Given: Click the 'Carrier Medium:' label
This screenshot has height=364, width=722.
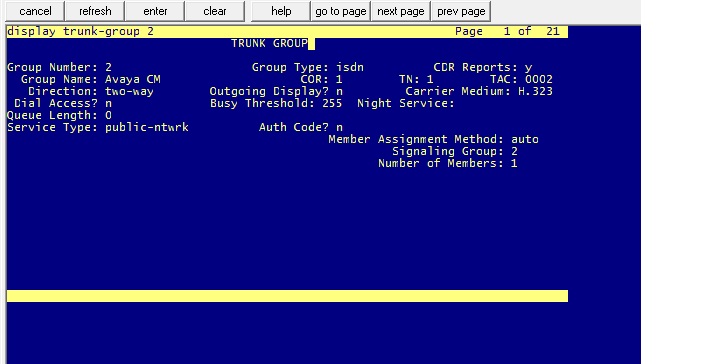Looking at the screenshot, I should 458,91.
